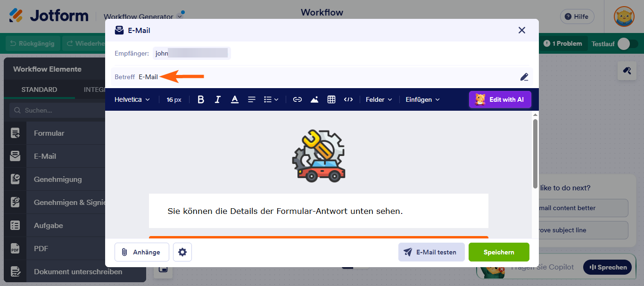
Task: Toggle italic formatting in email editor
Action: pos(217,99)
